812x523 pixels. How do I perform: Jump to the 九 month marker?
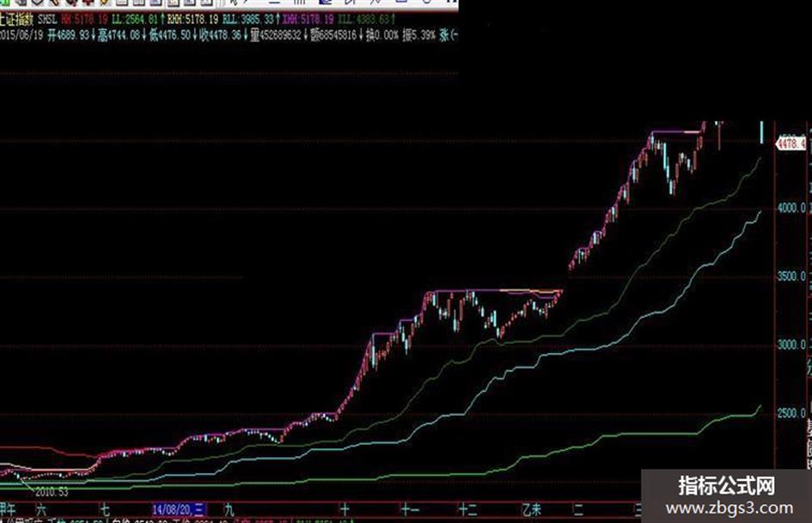229,510
